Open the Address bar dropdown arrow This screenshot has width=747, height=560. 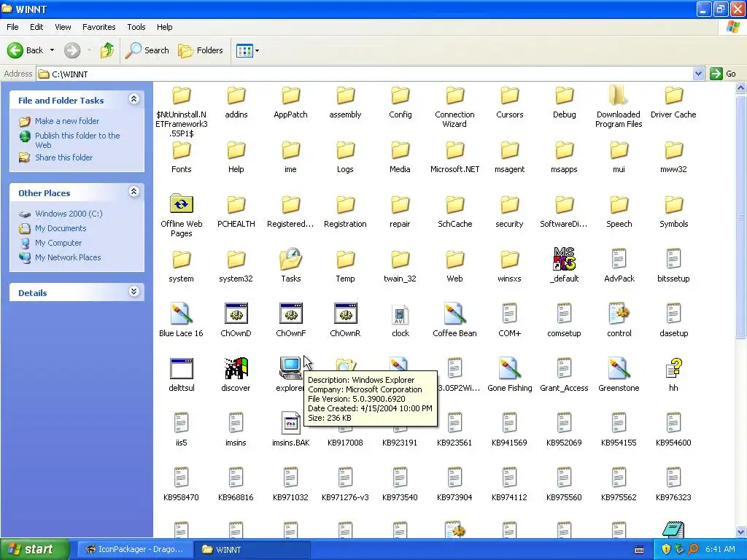tap(698, 74)
